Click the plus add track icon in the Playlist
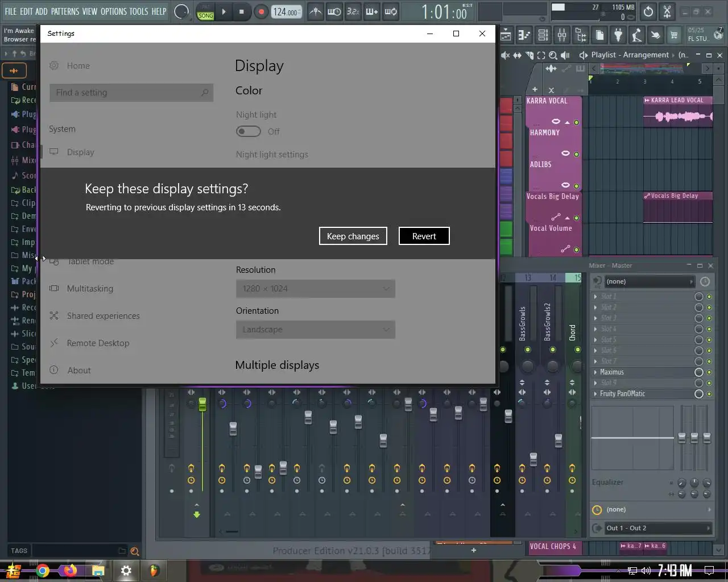 click(535, 89)
